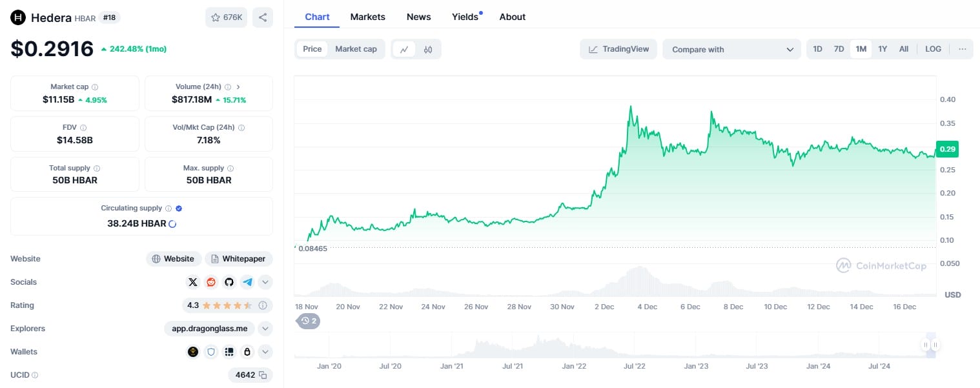
Task: Open app.dragonglass.me explorer link
Action: coord(210,329)
